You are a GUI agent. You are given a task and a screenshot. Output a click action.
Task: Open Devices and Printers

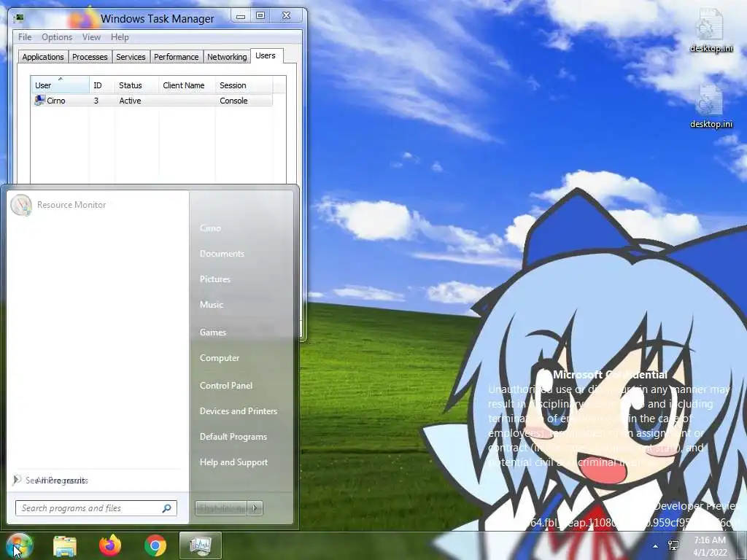point(239,411)
